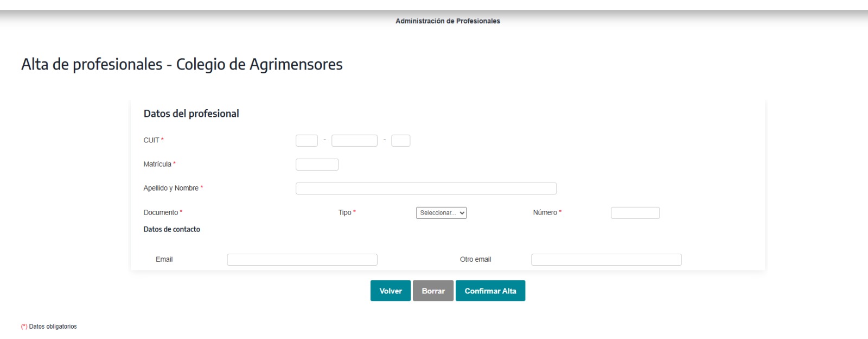
Task: Focus the Email input field
Action: 302,260
